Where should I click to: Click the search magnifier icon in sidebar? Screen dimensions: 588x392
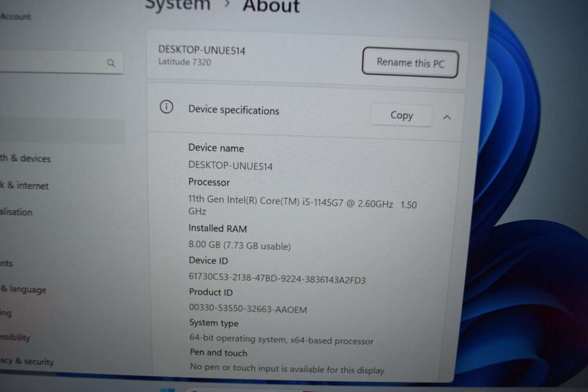pyautogui.click(x=111, y=63)
